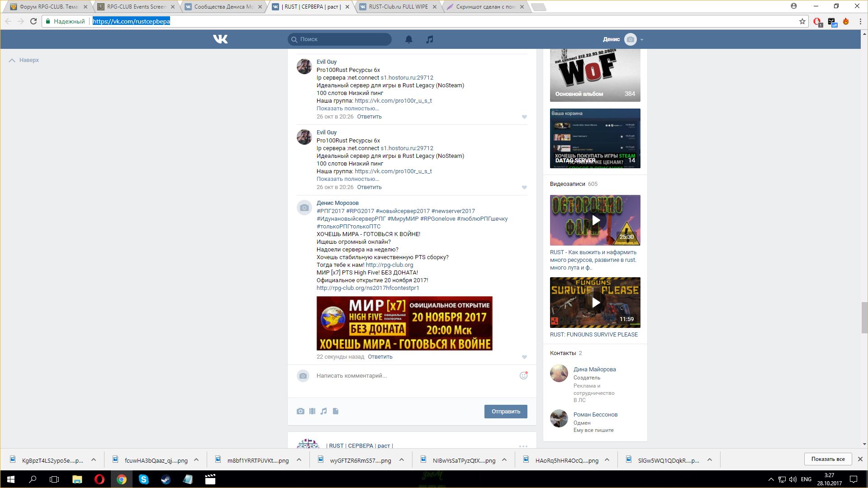Open the Основной альбом thumbnail
The image size is (868, 488).
click(x=595, y=75)
